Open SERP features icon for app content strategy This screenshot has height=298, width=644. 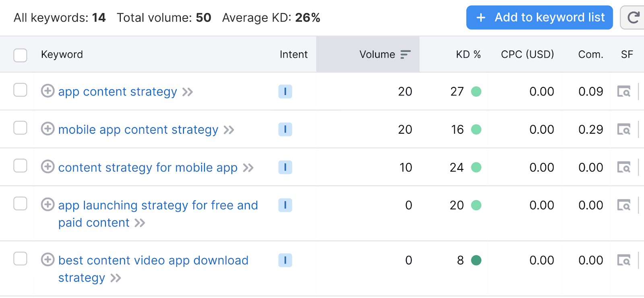[x=624, y=92]
